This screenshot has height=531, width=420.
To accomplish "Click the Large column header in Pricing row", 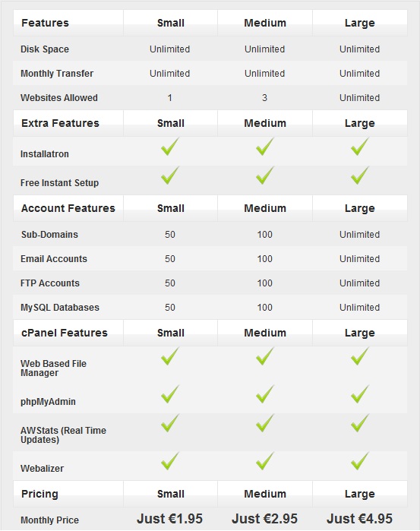I will pyautogui.click(x=360, y=494).
